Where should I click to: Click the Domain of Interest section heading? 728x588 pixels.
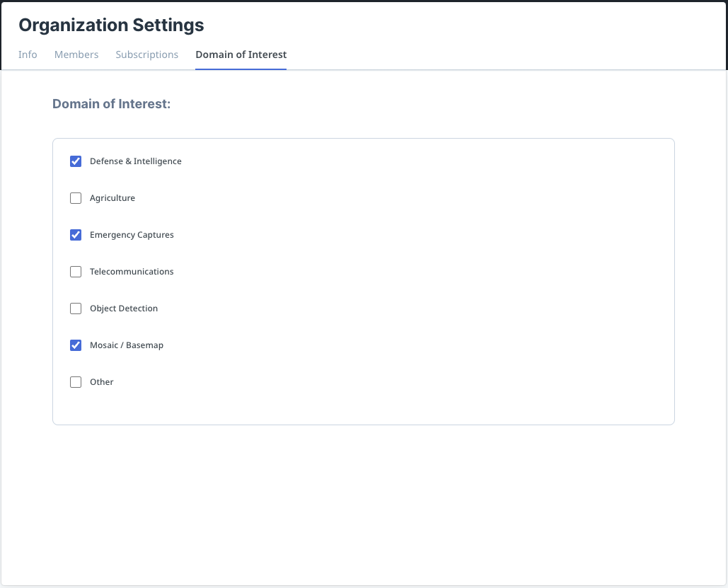112,104
